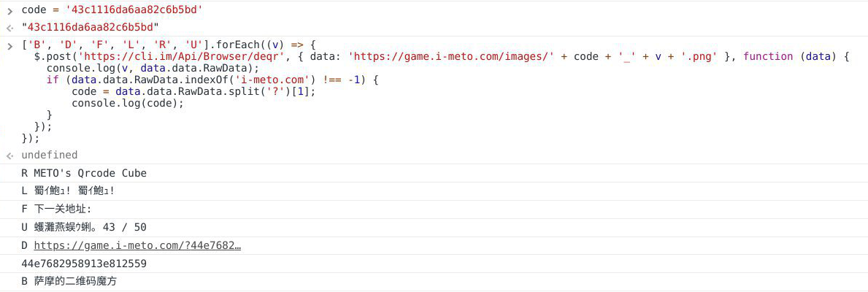Select the logged code 44e7682958913e812559

pos(84,264)
